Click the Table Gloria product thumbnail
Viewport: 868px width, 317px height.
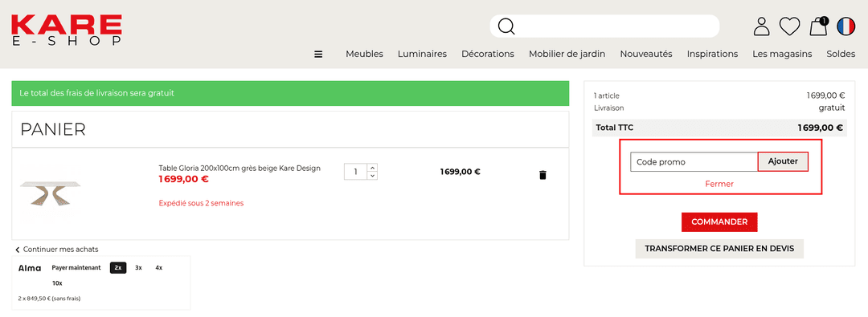pyautogui.click(x=51, y=193)
